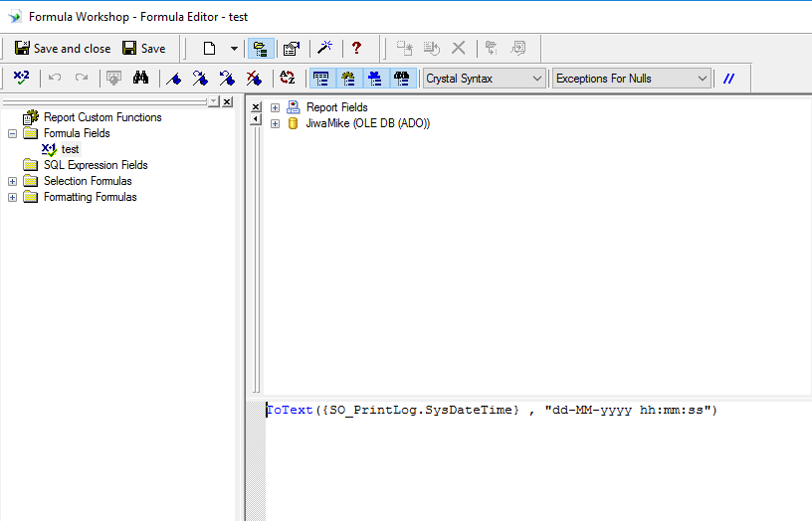Open the Crystal Syntax dropdown
The width and height of the screenshot is (812, 521).
point(485,79)
